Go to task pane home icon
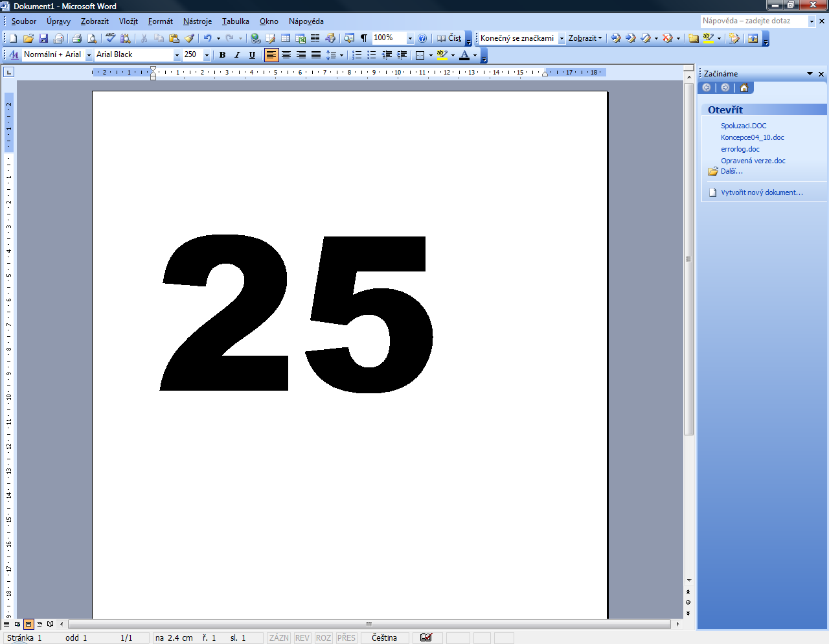The width and height of the screenshot is (829, 644). (x=744, y=88)
